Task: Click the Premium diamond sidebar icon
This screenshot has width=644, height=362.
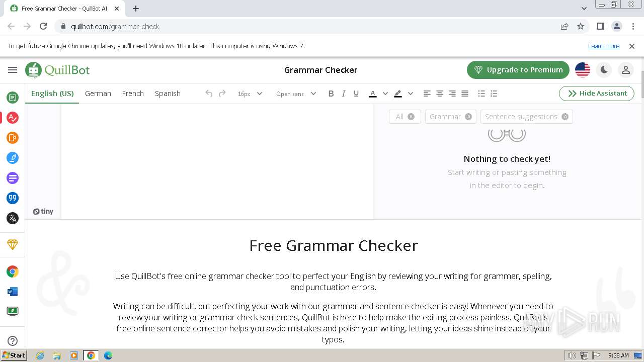Action: click(x=13, y=245)
